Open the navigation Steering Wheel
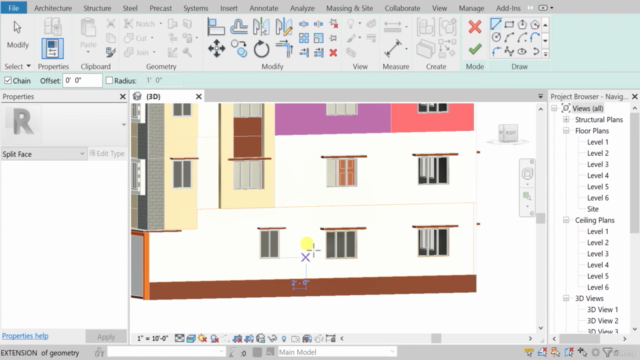Viewport: 640px width, 360px height. (x=527, y=174)
